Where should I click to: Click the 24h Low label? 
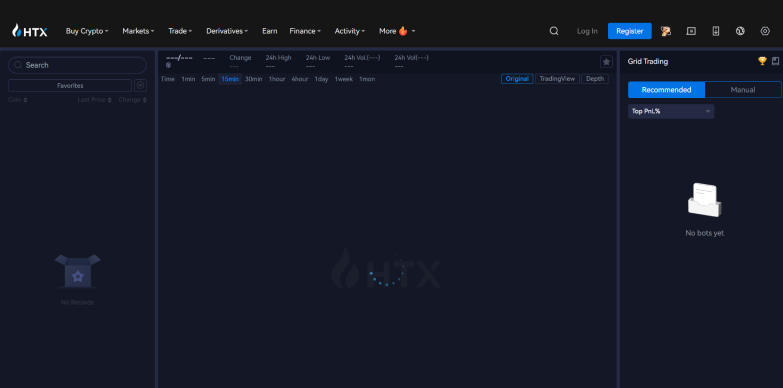coord(318,57)
